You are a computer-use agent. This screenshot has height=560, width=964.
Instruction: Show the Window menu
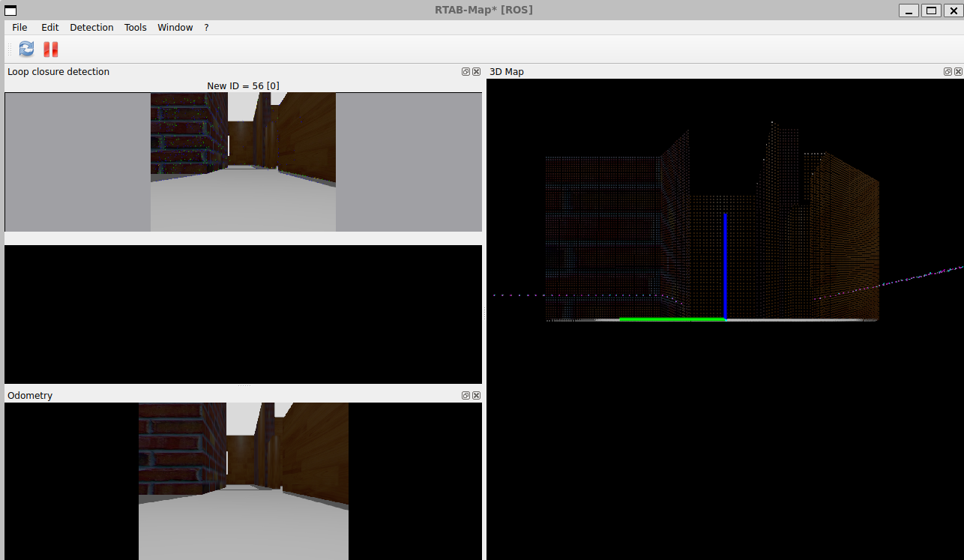175,28
